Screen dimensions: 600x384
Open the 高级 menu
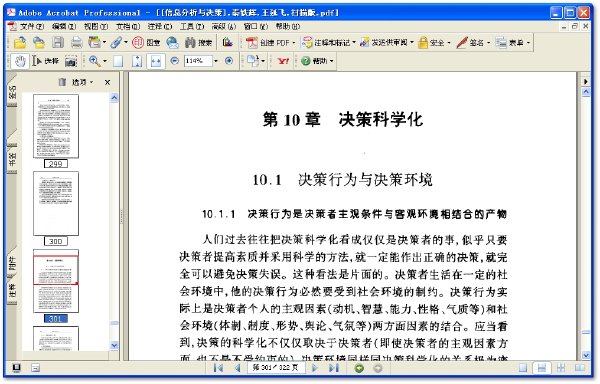click(x=223, y=26)
